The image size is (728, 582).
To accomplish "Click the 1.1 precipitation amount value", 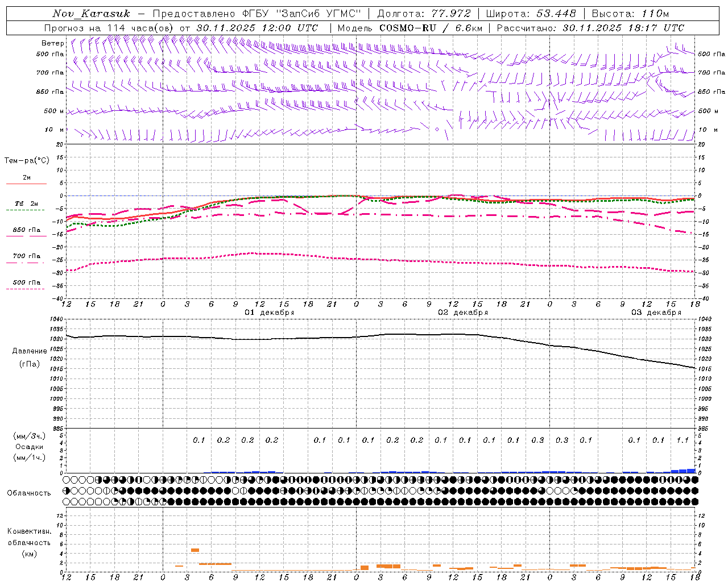I will [682, 440].
